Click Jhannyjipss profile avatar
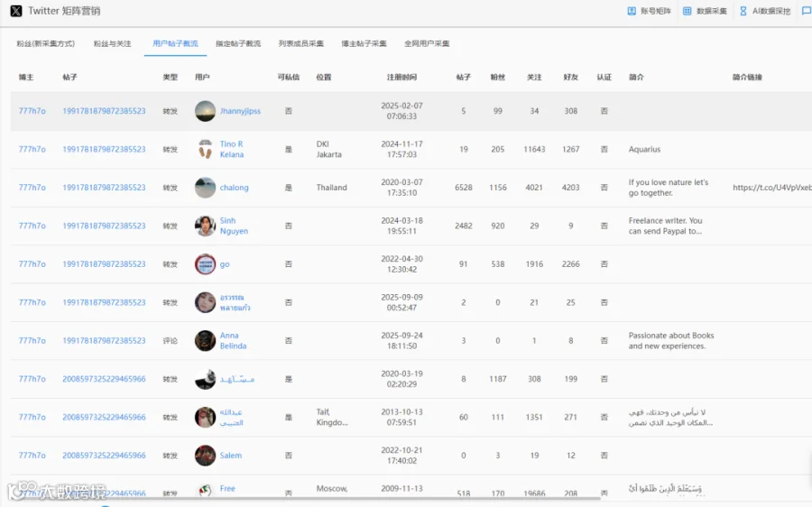Viewport: 812px width, 507px height. pyautogui.click(x=205, y=111)
